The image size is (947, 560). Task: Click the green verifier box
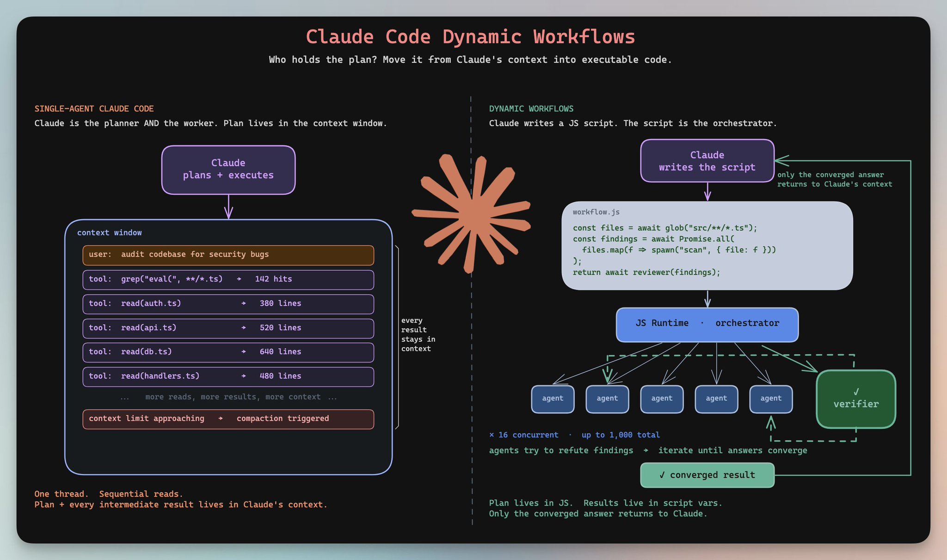[x=856, y=399]
